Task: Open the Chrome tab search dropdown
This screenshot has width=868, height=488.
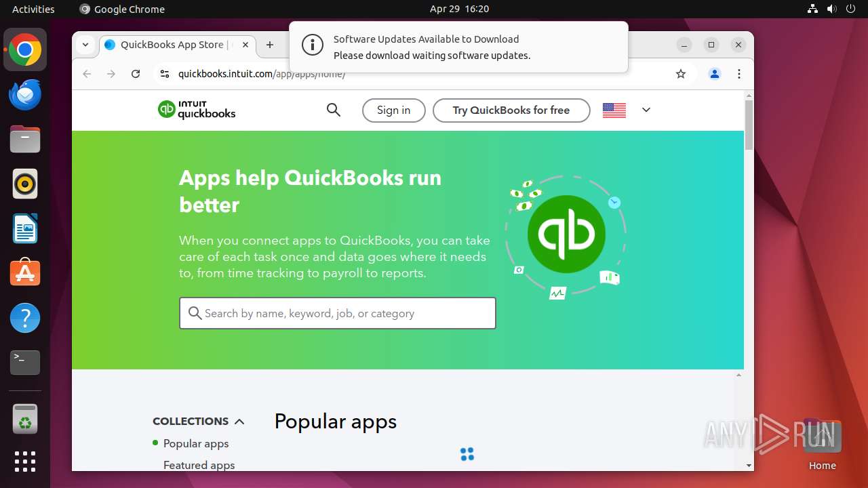Action: (x=85, y=45)
